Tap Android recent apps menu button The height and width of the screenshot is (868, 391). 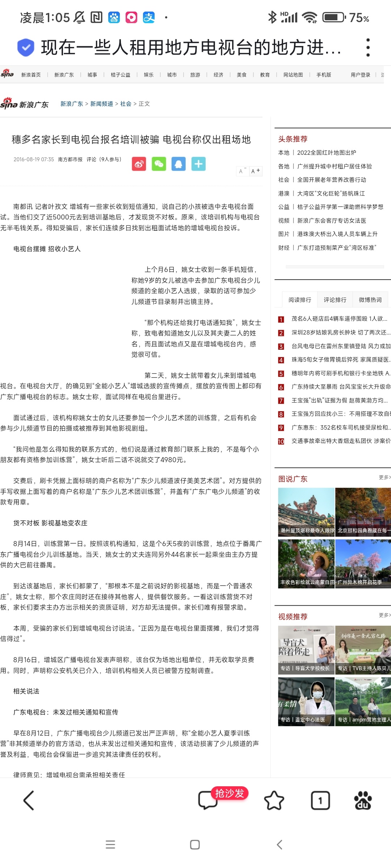pyautogui.click(x=110, y=844)
